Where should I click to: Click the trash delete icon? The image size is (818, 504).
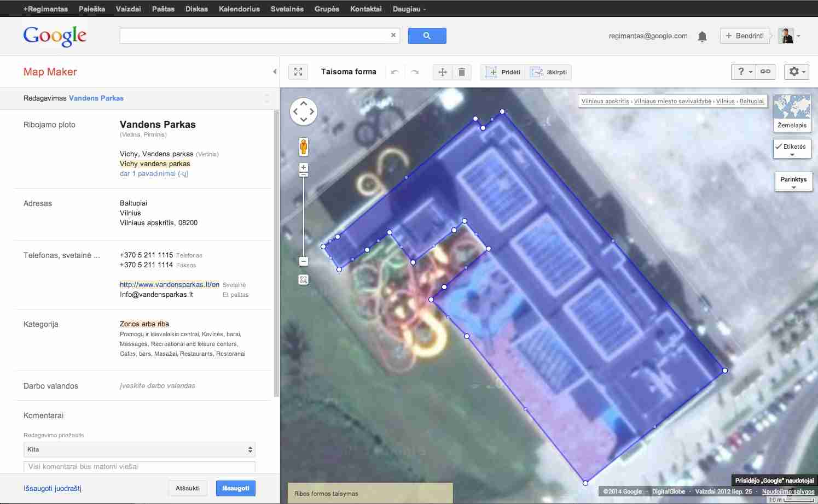pos(462,72)
